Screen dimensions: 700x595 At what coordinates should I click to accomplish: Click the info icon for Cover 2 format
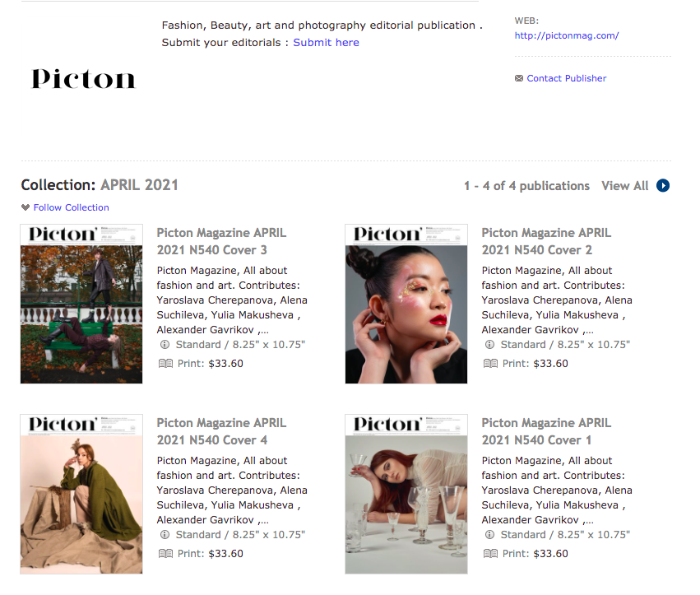pyautogui.click(x=489, y=344)
